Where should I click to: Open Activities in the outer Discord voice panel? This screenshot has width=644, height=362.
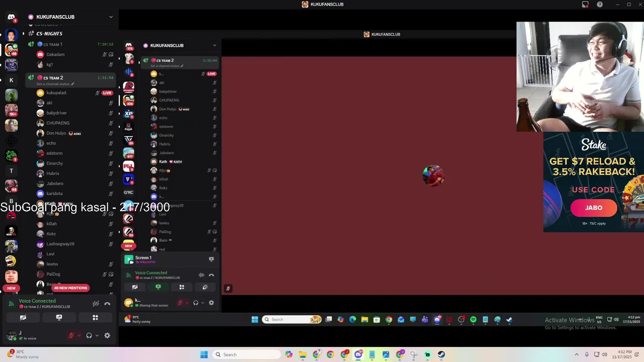(x=95, y=318)
